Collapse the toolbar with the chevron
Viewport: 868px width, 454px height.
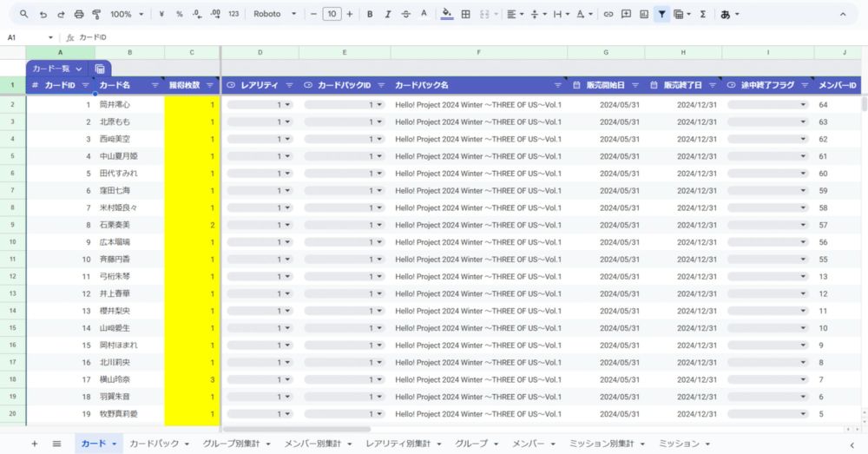pos(843,15)
